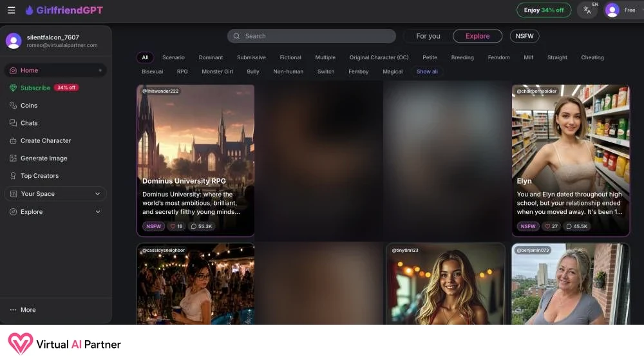
Task: Open Create Character page
Action: point(46,141)
